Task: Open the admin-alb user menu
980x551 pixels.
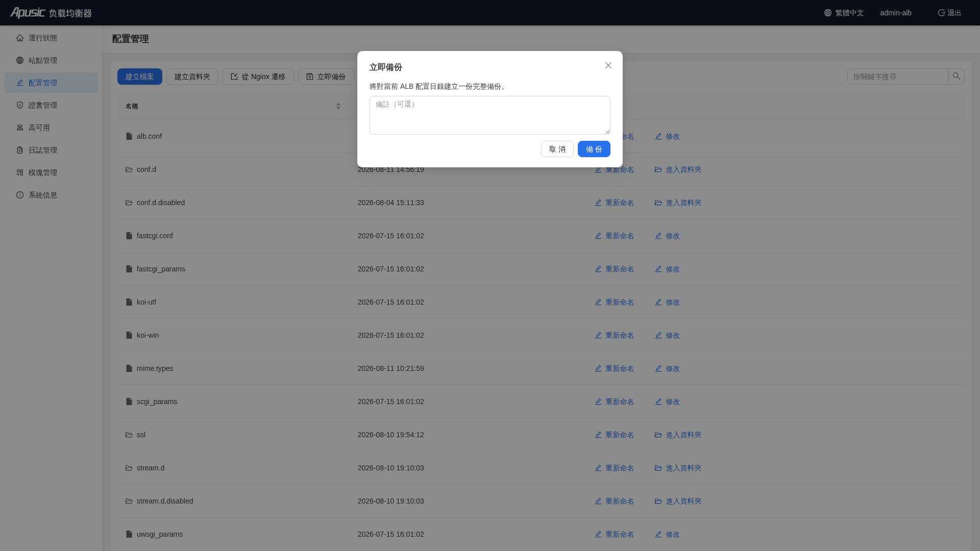Action: [x=896, y=13]
